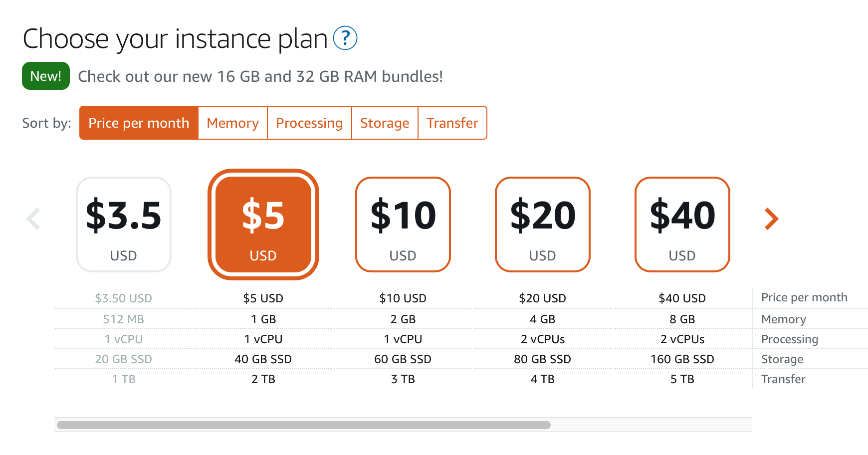Viewport: 868px width, 455px height.
Task: Click the 2 TB transfer value
Action: click(x=263, y=379)
